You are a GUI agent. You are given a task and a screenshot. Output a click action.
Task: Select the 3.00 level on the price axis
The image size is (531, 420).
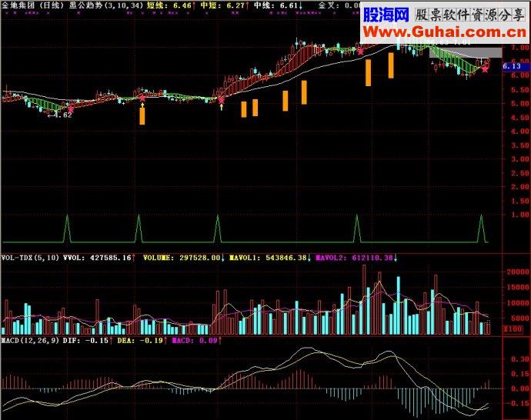click(519, 159)
